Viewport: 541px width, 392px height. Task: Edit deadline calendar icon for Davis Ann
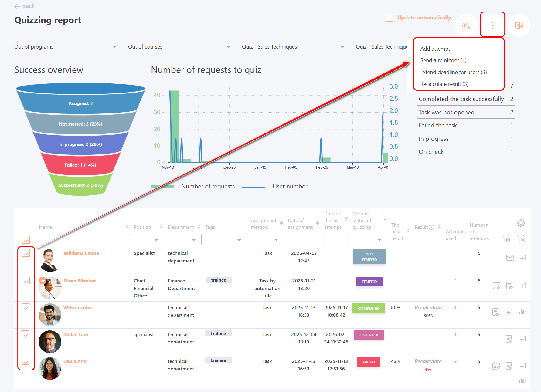496,366
